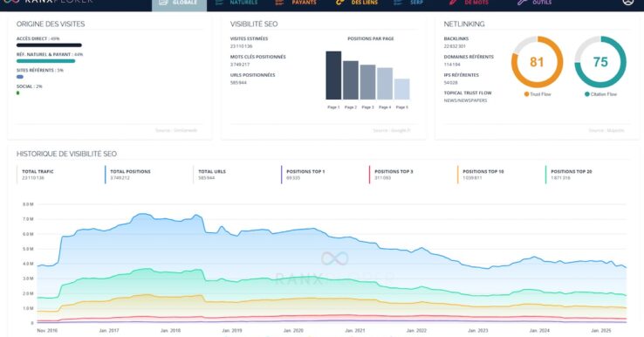The height and width of the screenshot is (337, 644).
Task: Open the user account icon
Action: click(x=628, y=2)
